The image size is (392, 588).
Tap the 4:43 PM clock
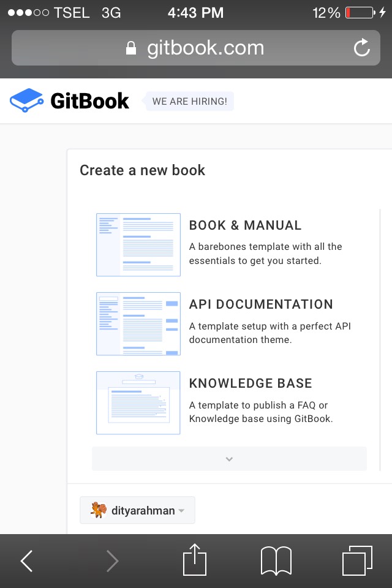pos(195,13)
